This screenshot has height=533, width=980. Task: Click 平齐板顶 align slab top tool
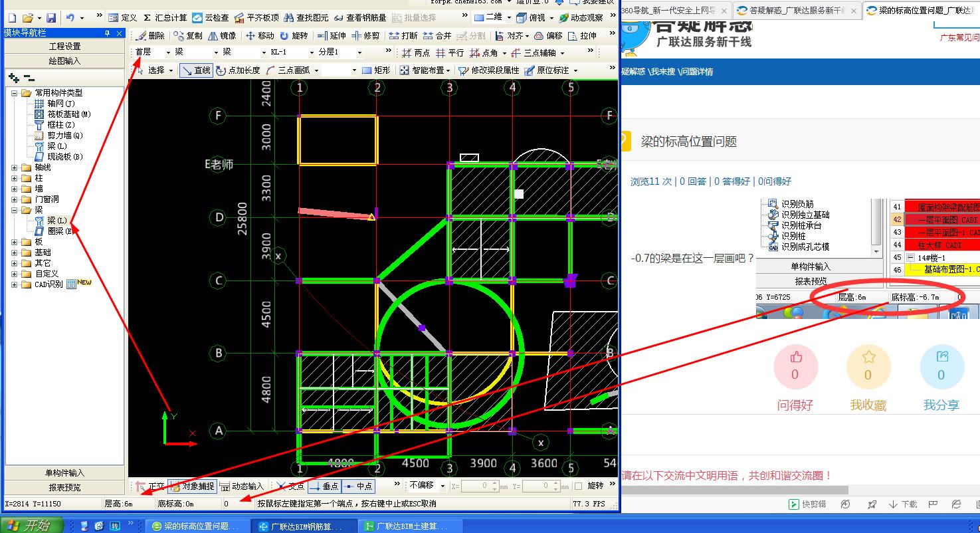(x=256, y=18)
